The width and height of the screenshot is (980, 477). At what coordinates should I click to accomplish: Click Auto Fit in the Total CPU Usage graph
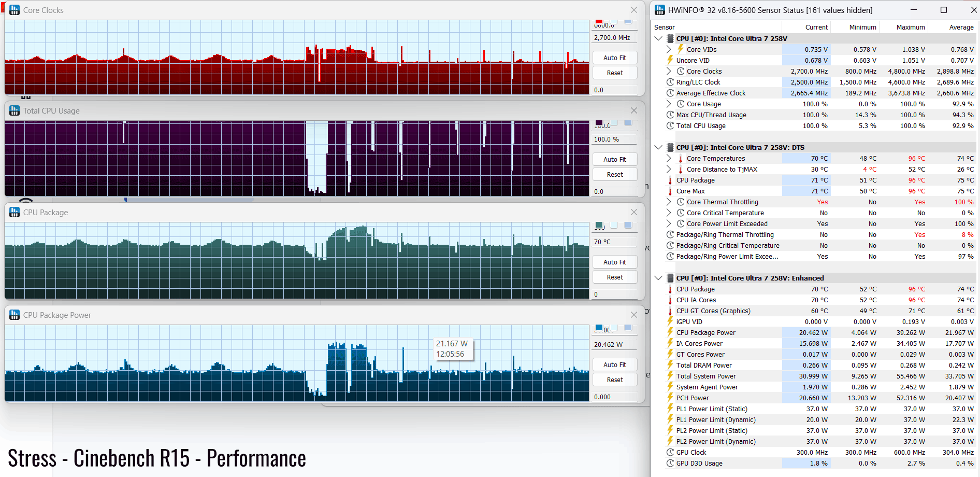point(615,159)
